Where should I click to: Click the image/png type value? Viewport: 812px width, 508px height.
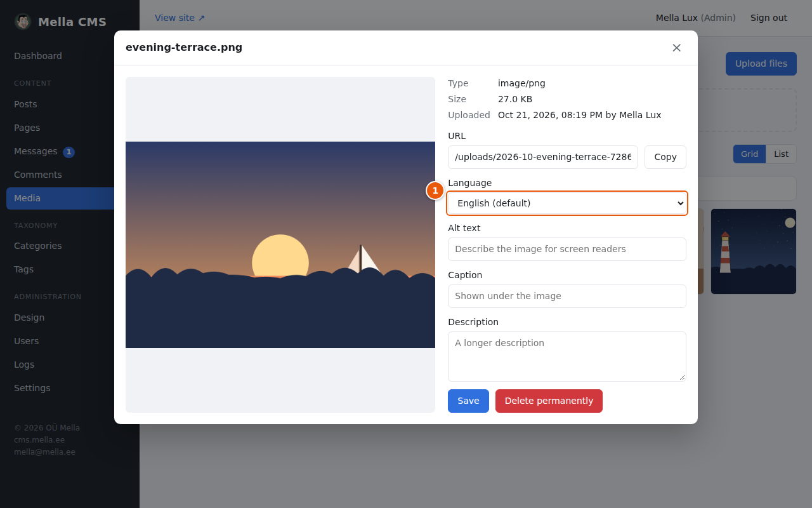[x=521, y=83]
